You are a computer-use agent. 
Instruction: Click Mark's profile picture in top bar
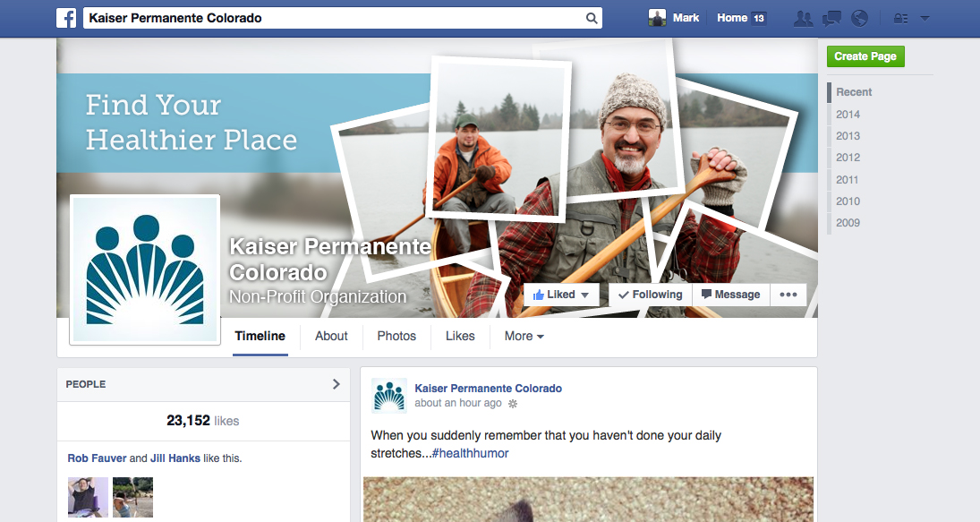point(657,18)
